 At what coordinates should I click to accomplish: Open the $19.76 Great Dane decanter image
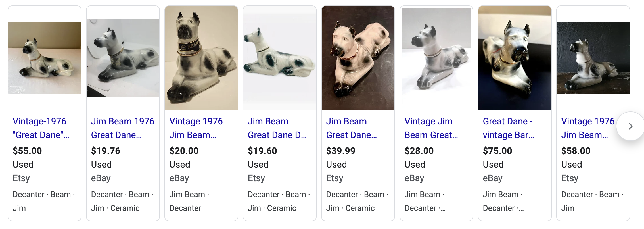pyautogui.click(x=123, y=58)
